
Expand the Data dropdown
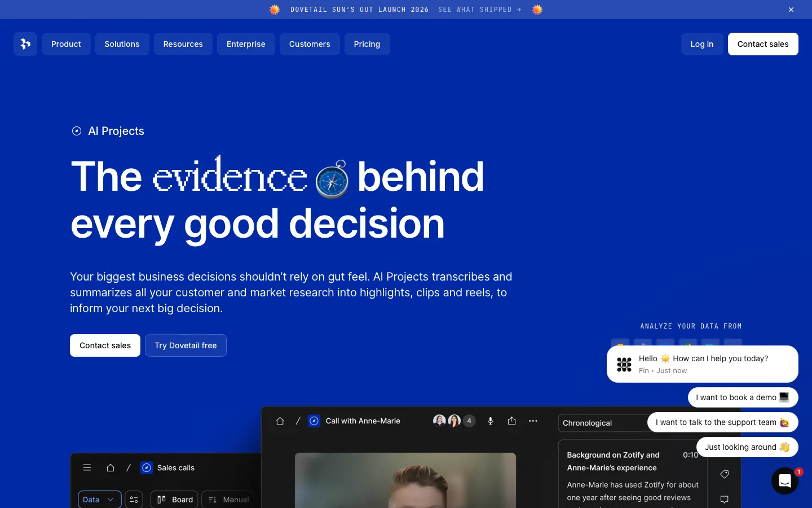99,500
